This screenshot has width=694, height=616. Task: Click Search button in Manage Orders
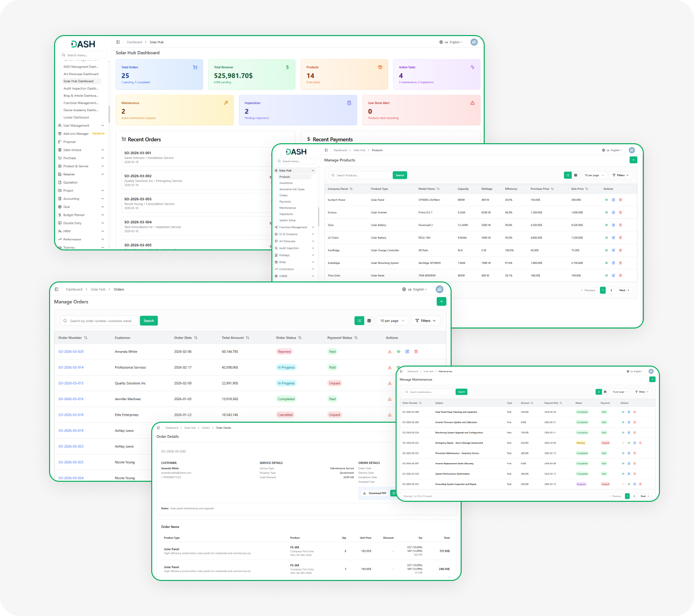[149, 321]
